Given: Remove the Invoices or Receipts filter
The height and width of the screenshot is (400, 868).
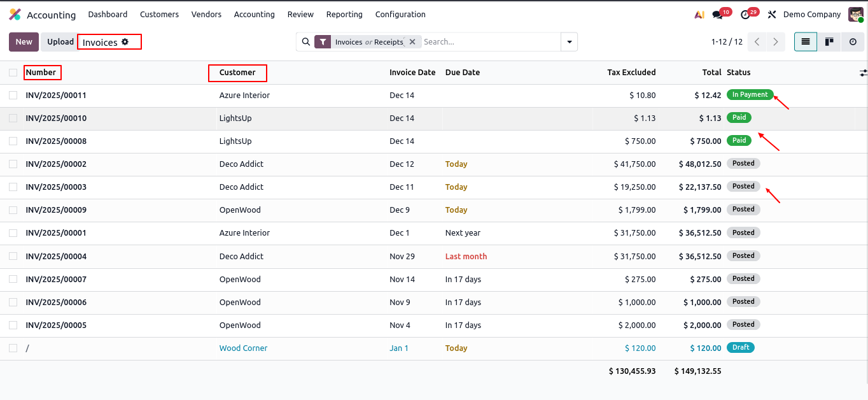Looking at the screenshot, I should (x=412, y=42).
